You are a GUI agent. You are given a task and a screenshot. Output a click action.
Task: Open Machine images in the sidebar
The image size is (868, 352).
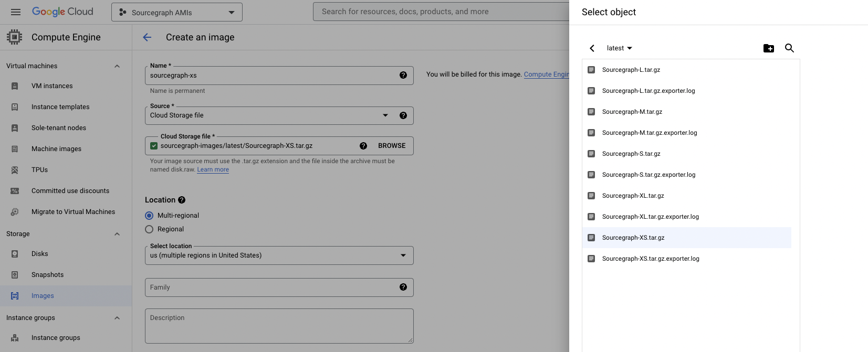pyautogui.click(x=66, y=149)
